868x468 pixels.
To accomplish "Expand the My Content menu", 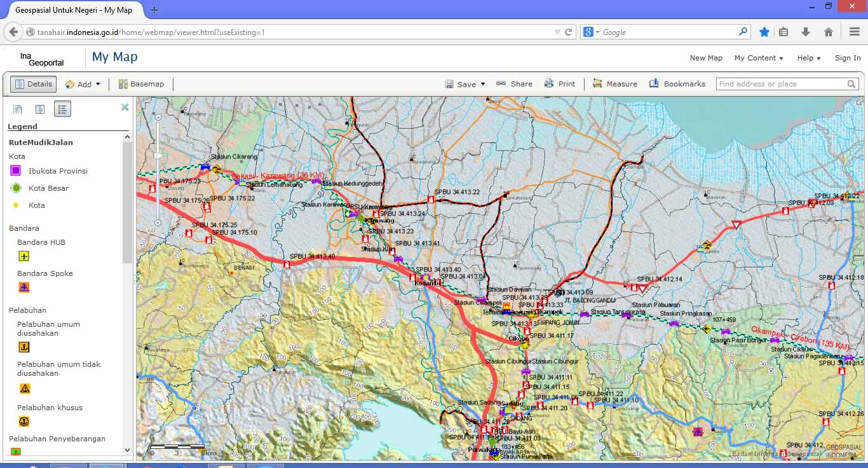I will click(759, 58).
